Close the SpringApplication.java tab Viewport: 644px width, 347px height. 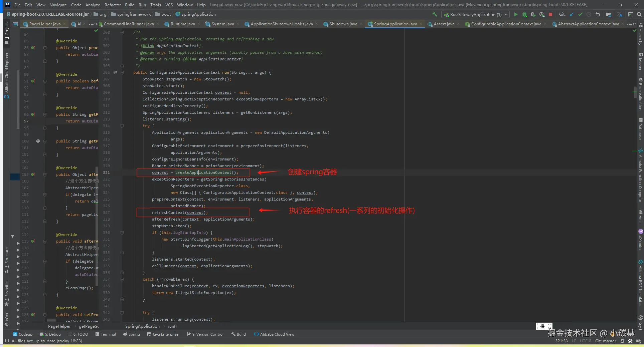coord(421,24)
